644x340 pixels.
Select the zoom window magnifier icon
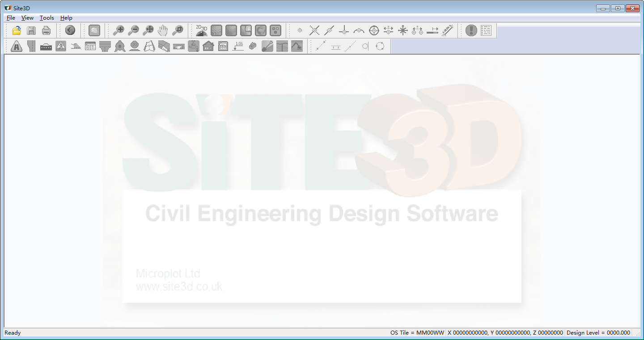(178, 30)
